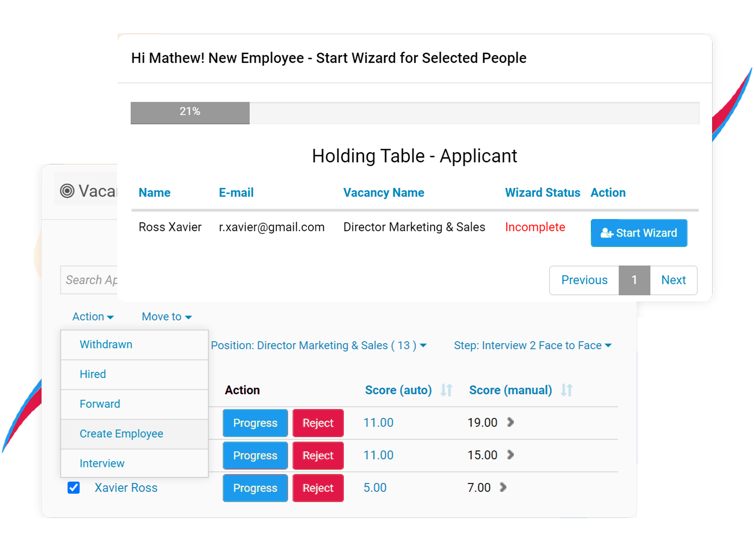The image size is (756, 552).
Task: Choose Hired in the open menu
Action: (x=92, y=374)
